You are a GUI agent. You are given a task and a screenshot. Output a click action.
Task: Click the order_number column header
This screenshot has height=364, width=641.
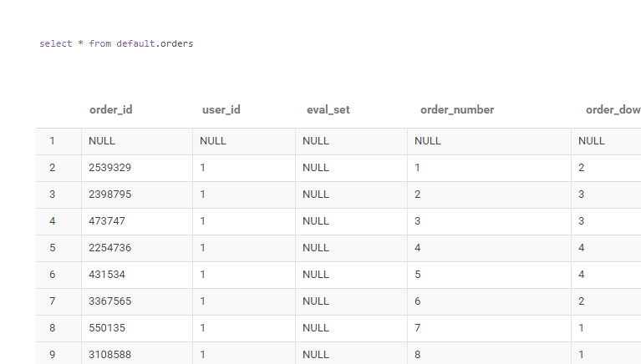coord(456,109)
